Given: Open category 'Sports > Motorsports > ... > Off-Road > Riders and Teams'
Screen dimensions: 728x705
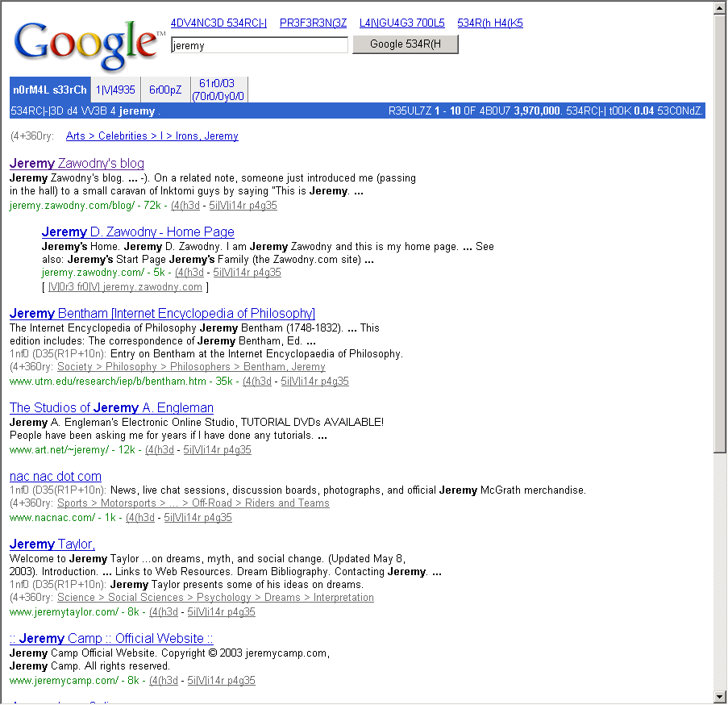Looking at the screenshot, I should (x=193, y=503).
